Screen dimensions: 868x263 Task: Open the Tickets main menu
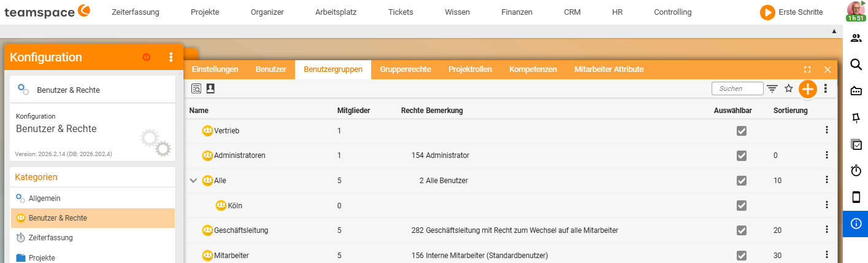pos(401,12)
